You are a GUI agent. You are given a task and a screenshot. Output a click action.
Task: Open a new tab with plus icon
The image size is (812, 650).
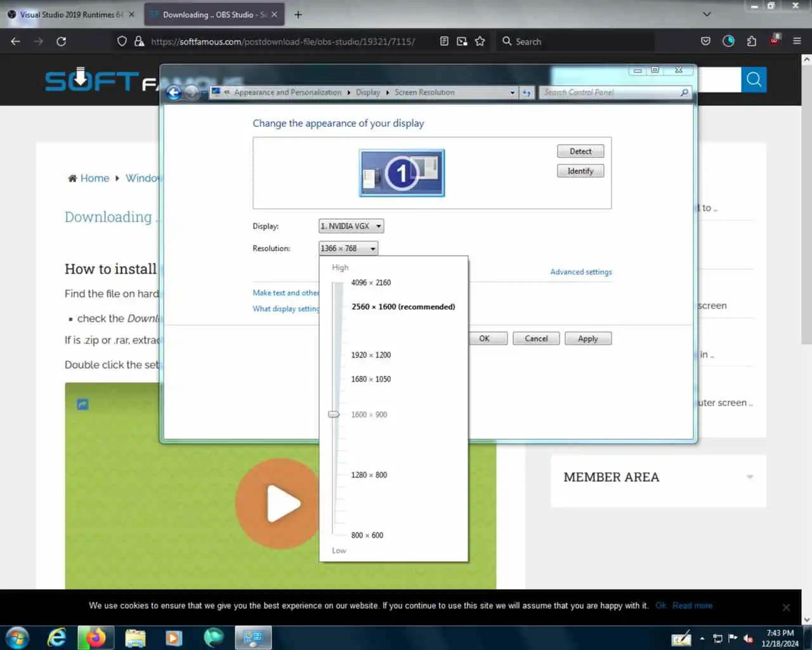point(298,15)
